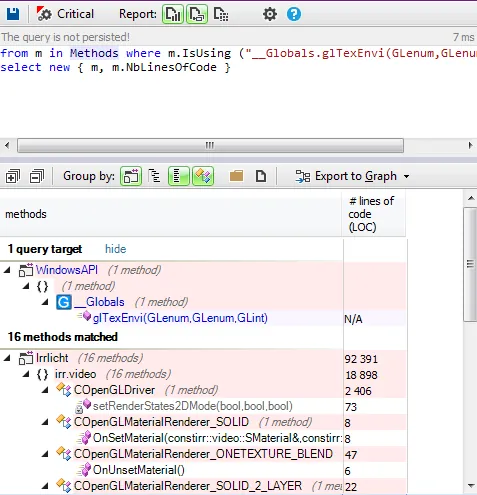Collapse the irr.video namespace node

click(26, 374)
